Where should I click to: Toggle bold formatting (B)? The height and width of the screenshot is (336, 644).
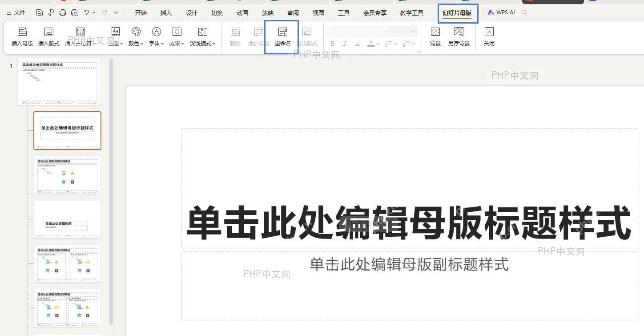[332, 44]
